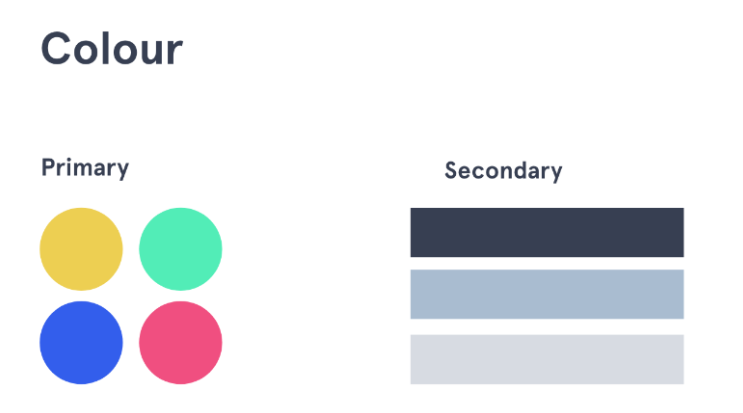The height and width of the screenshot is (413, 743).
Task: Pick the bottom bar under Secondary
Action: [547, 359]
